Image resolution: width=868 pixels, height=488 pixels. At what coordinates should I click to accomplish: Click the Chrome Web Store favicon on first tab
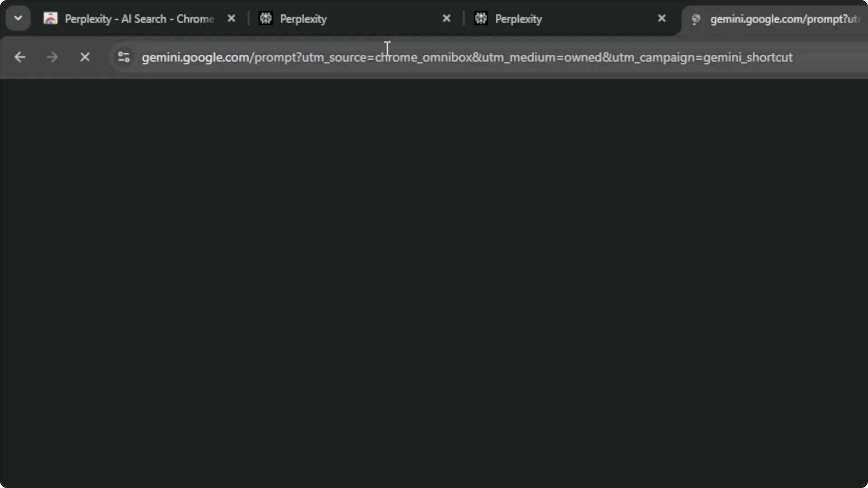coord(50,18)
